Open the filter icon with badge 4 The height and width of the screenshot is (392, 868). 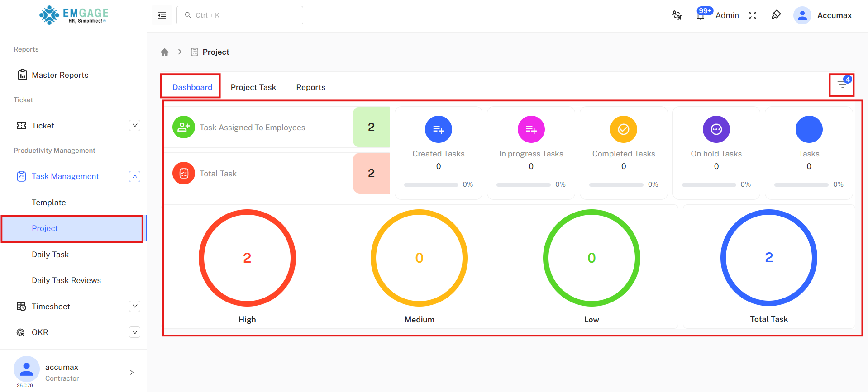point(842,85)
